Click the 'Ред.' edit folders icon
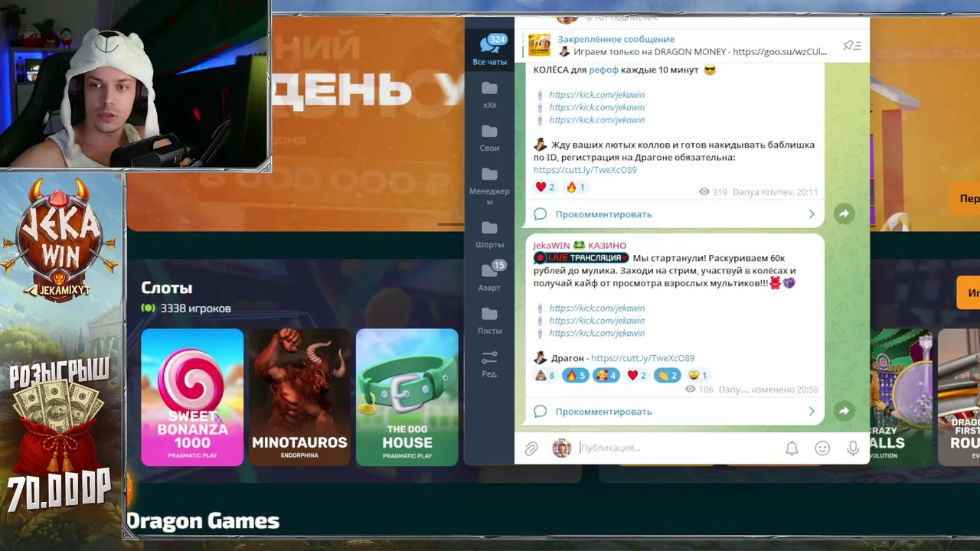Viewport: 980px width, 551px height. (489, 364)
